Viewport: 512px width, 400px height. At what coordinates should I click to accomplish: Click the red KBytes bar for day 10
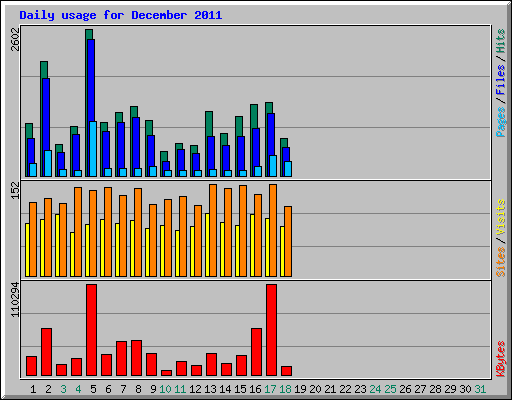tap(166, 373)
